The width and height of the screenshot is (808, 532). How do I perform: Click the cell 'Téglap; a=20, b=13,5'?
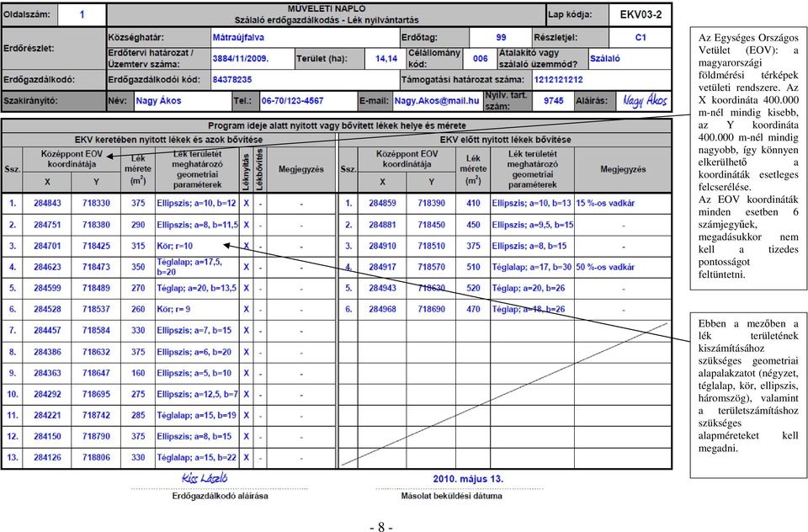tap(197, 288)
